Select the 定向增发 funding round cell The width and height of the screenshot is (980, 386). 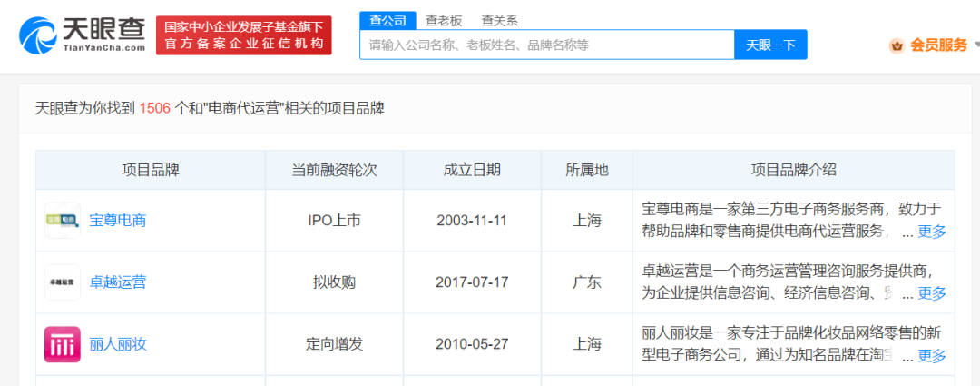(x=334, y=345)
